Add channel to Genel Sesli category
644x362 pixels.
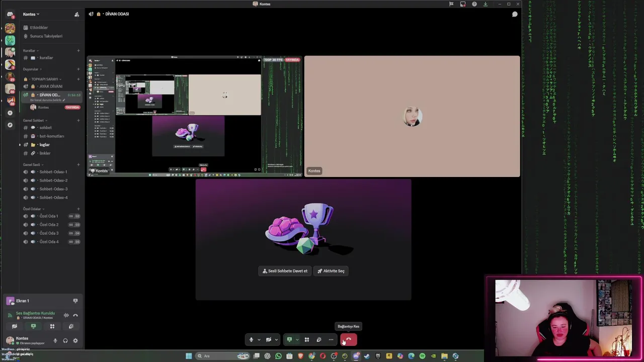[x=78, y=165]
